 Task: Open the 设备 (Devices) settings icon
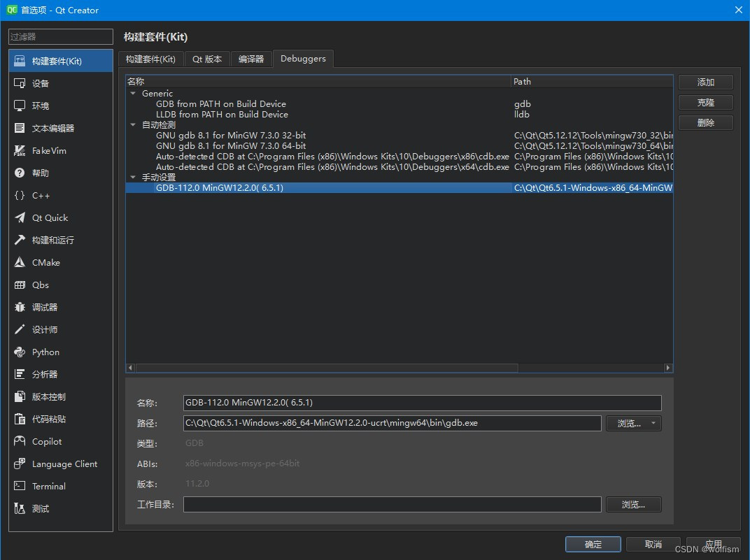pyautogui.click(x=20, y=83)
